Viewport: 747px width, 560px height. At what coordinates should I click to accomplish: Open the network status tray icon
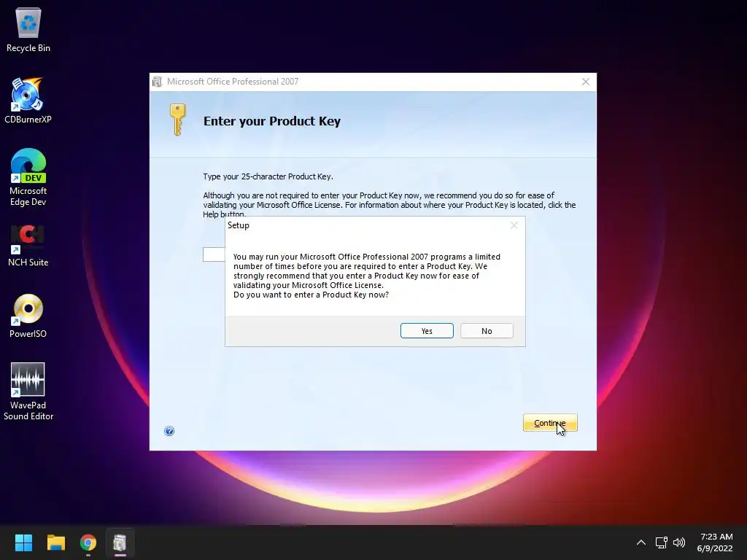[661, 542]
